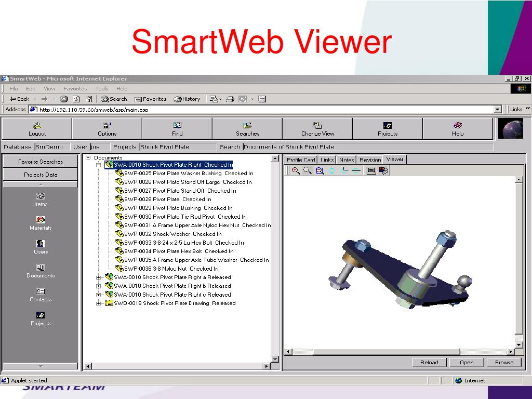Open the Tools menu
The width and height of the screenshot is (532, 399).
point(101,88)
